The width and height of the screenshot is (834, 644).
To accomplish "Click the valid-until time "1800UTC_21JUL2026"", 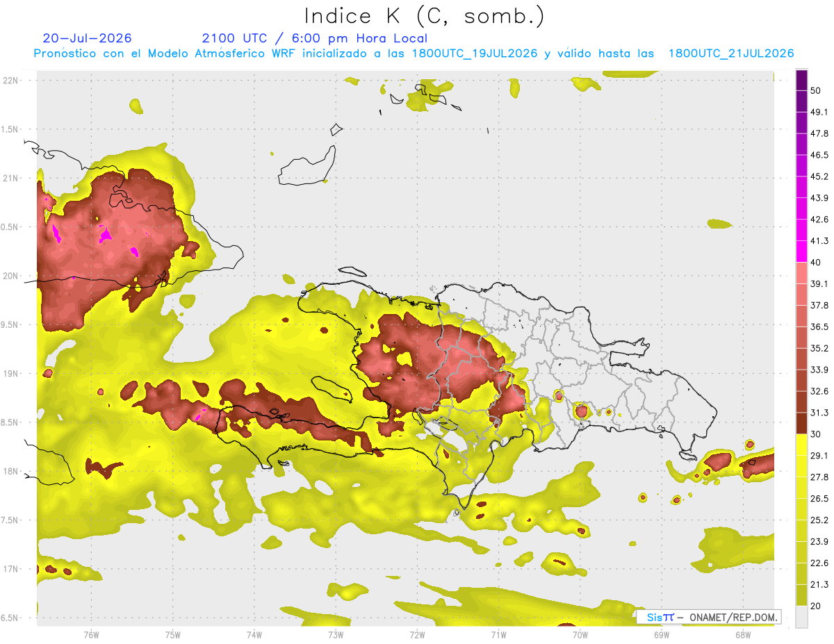I will pyautogui.click(x=731, y=53).
